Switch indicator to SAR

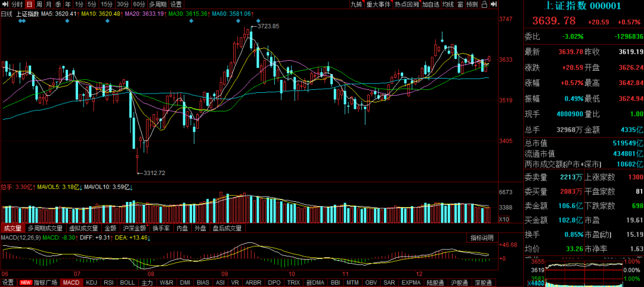click(x=390, y=282)
